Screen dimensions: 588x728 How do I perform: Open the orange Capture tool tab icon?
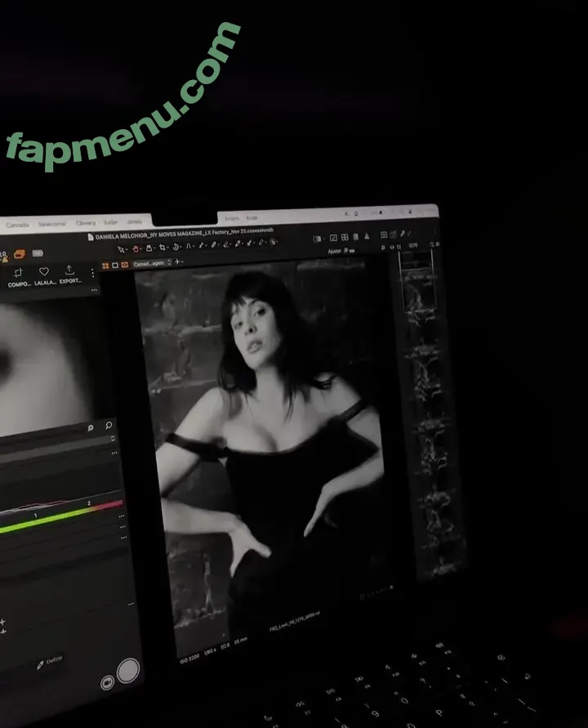(20, 254)
